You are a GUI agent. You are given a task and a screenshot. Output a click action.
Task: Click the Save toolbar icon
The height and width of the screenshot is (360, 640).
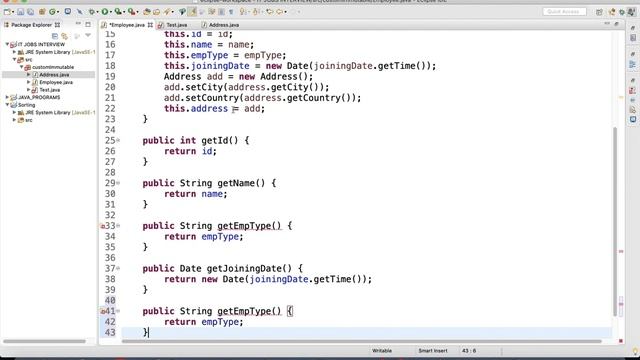20,12
